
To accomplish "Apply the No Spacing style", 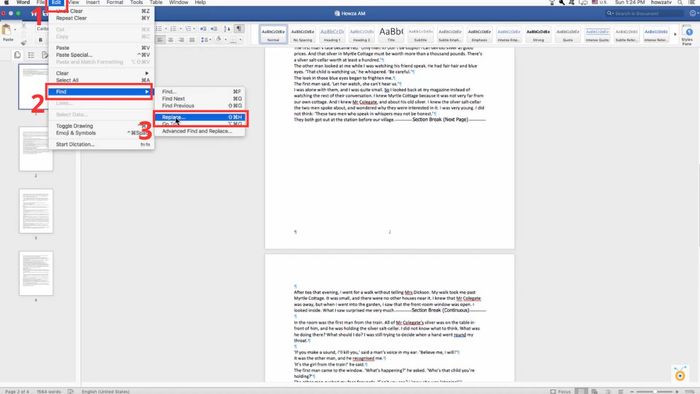I will pyautogui.click(x=303, y=34).
